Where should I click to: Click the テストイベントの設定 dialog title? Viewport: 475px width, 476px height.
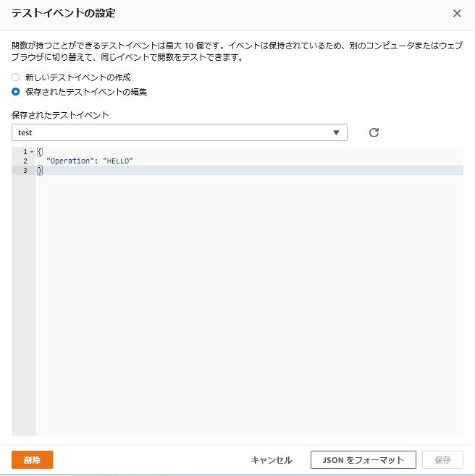(64, 13)
